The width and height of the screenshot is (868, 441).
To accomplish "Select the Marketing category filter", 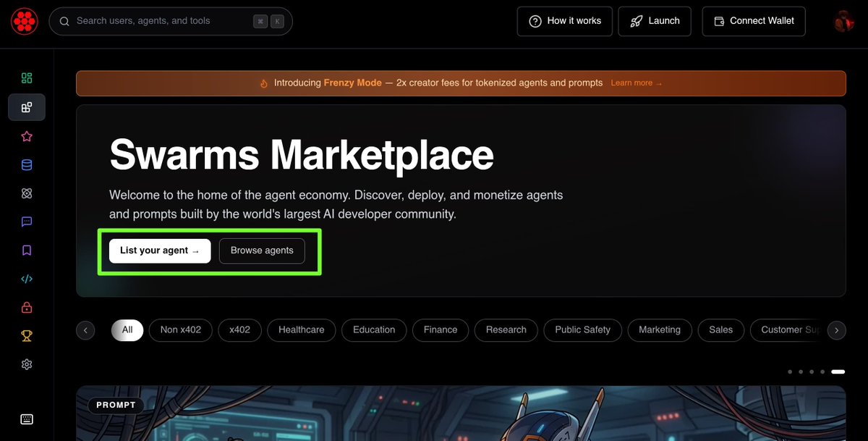I will 660,330.
